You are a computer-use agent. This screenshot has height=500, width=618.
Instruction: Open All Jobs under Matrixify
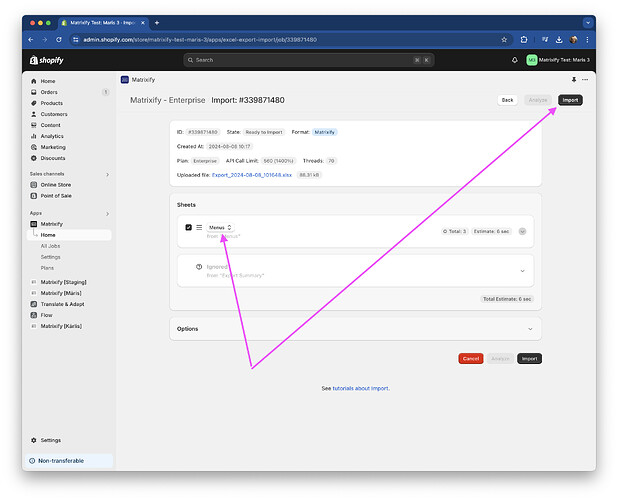tap(50, 246)
